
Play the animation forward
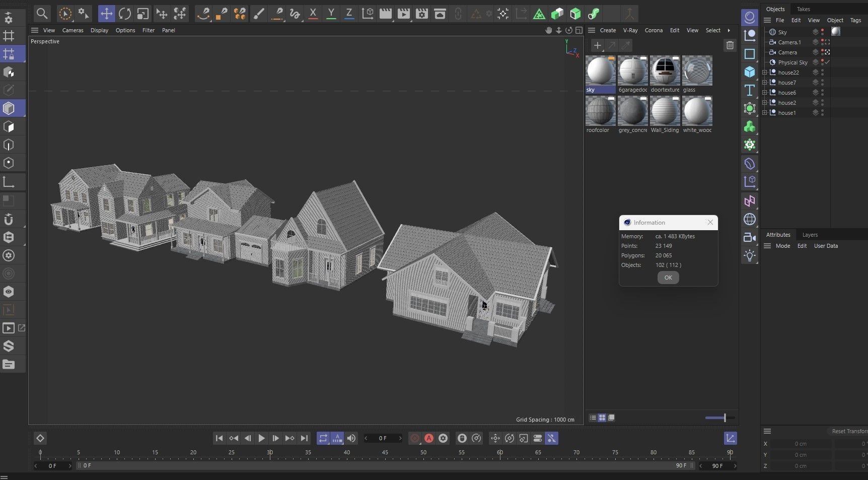261,438
